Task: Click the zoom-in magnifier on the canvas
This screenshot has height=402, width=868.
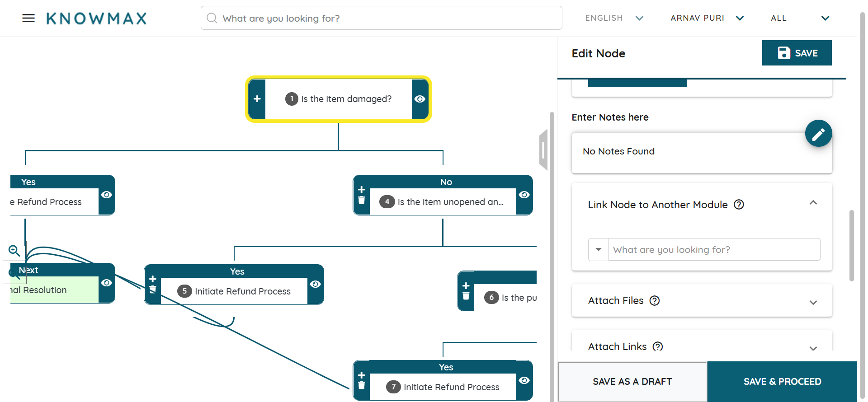Action: pyautogui.click(x=14, y=250)
